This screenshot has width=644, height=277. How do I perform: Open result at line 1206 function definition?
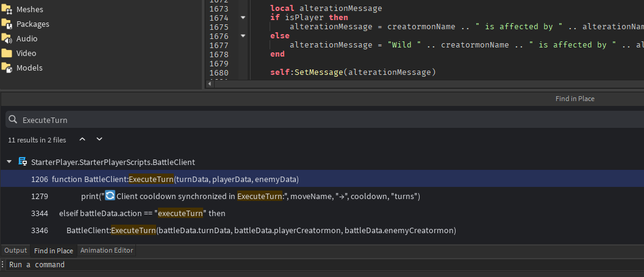pyautogui.click(x=322, y=180)
